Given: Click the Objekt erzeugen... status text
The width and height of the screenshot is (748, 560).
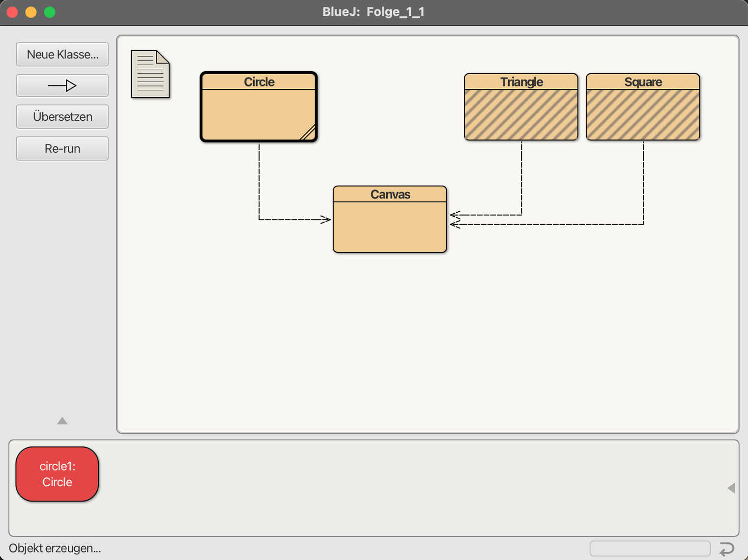Looking at the screenshot, I should click(x=55, y=548).
